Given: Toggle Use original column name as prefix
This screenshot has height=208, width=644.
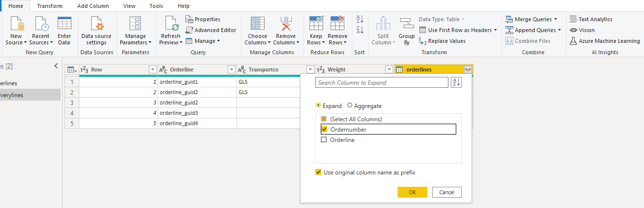Looking at the screenshot, I should (x=318, y=172).
